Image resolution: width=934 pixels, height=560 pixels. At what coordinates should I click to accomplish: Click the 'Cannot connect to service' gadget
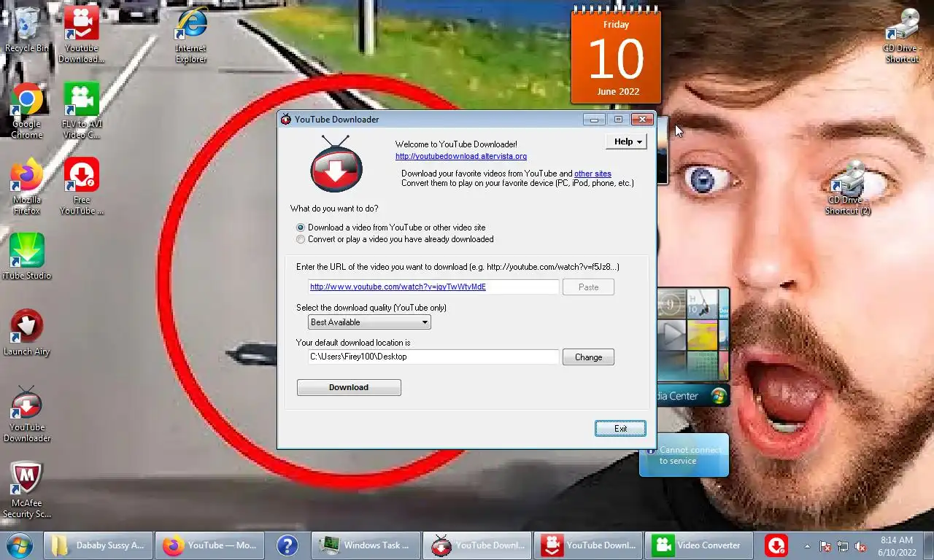point(684,455)
